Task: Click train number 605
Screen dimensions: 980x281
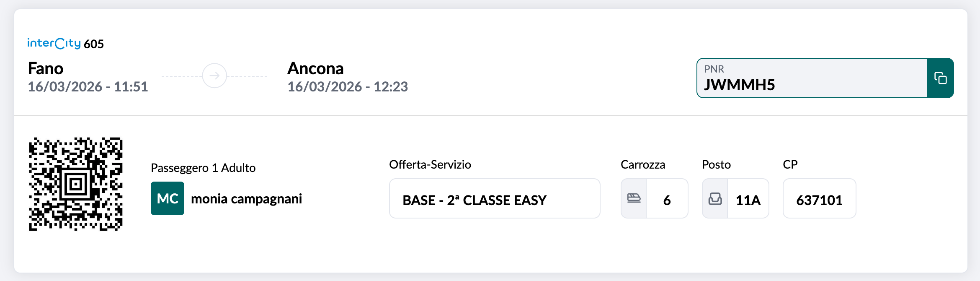Action: pyautogui.click(x=94, y=44)
